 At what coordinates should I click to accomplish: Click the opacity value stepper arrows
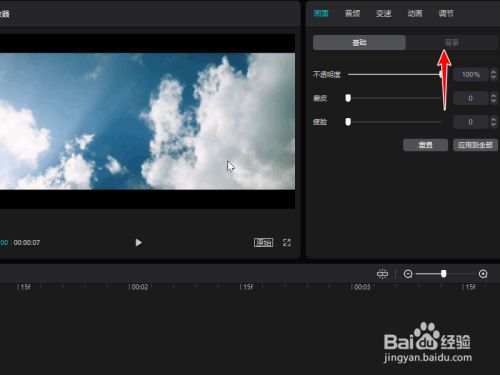(493, 74)
